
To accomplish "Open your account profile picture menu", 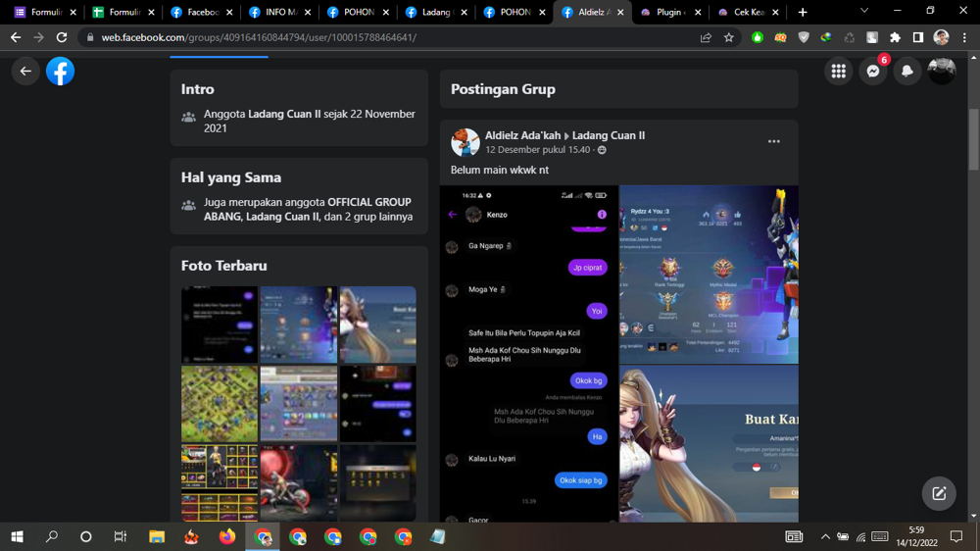I will [x=941, y=72].
